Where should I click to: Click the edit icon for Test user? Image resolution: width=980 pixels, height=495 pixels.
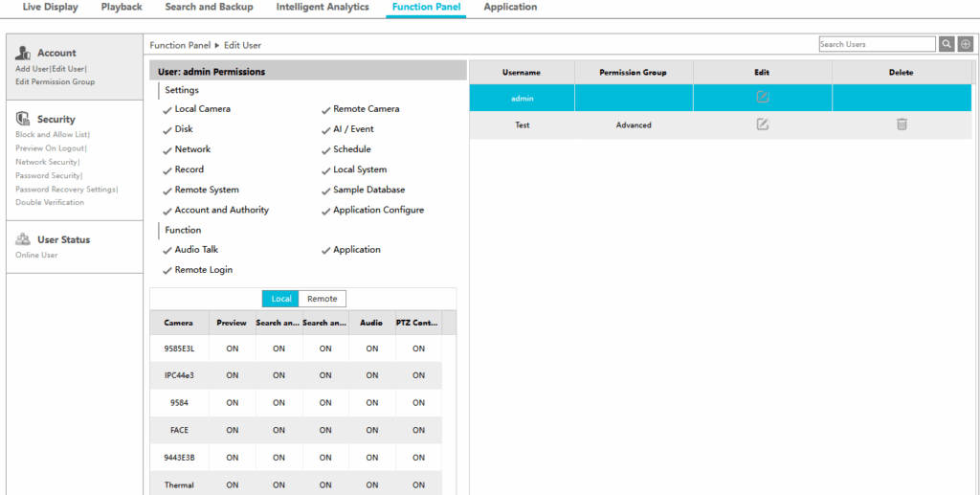coord(762,124)
